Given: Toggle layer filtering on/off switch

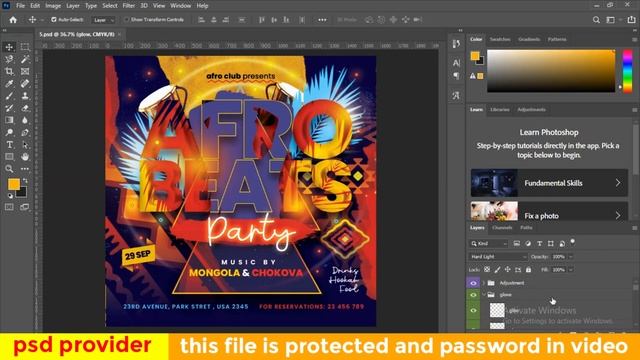Looking at the screenshot, I should click(x=573, y=242).
